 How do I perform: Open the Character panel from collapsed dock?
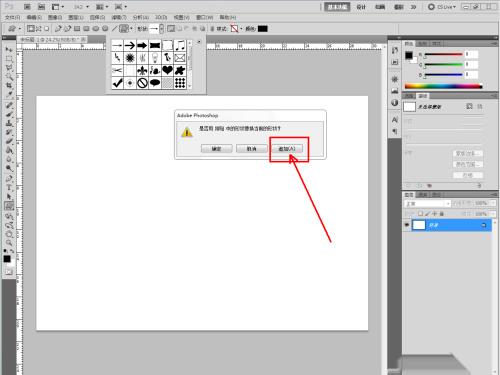click(x=395, y=120)
